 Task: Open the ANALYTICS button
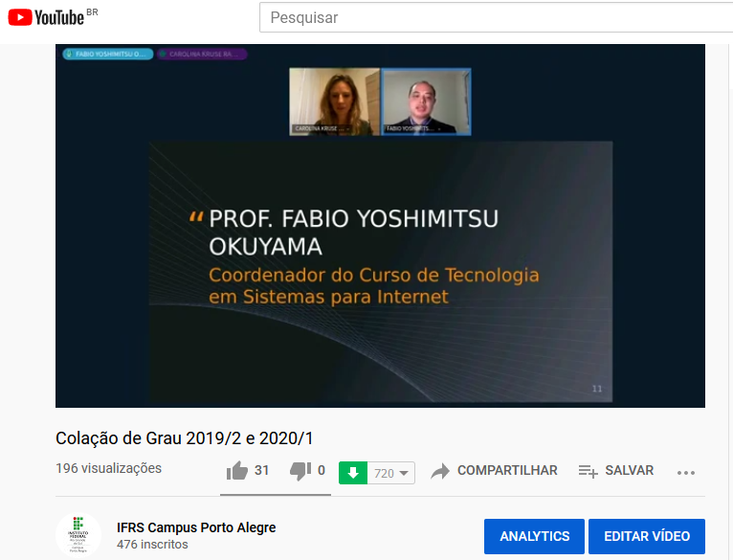534,536
